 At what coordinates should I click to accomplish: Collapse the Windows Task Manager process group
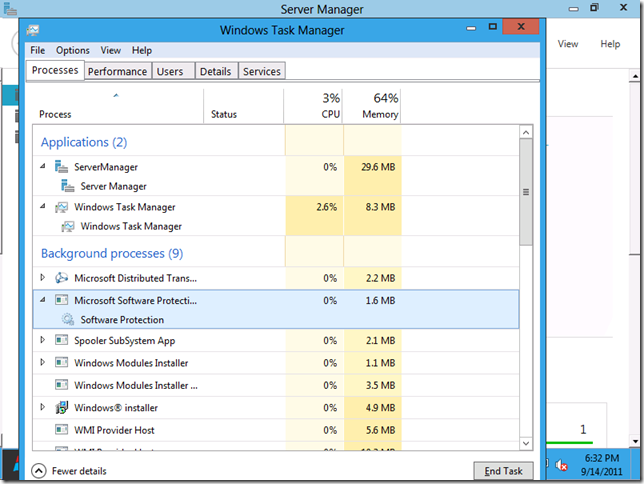coord(43,206)
